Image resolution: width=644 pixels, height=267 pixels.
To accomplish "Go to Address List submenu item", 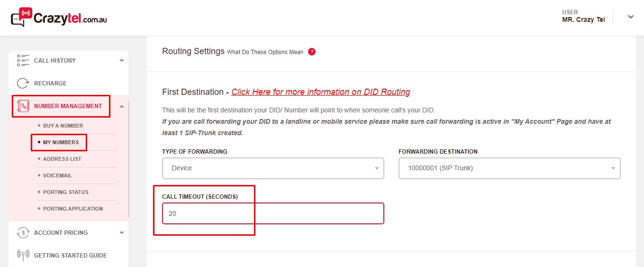I will (62, 159).
